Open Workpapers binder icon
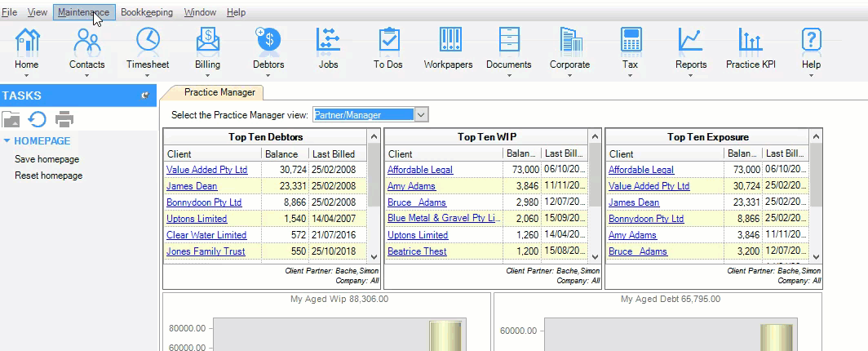Viewport: 868px width, 351px height. 448,40
